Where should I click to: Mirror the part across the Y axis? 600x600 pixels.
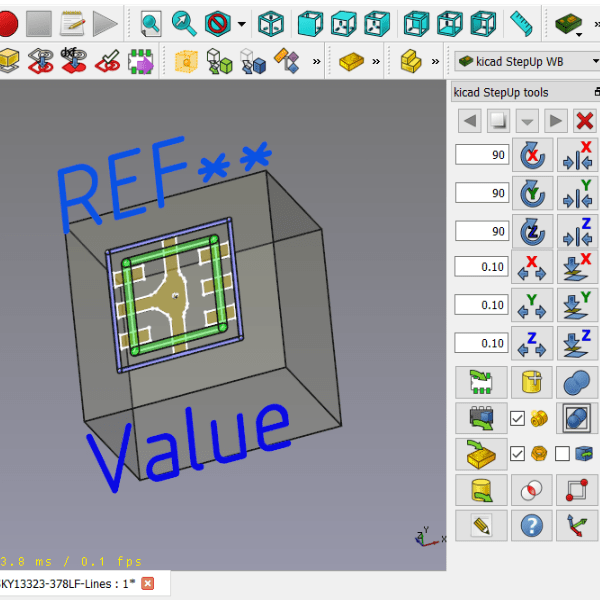[576, 192]
